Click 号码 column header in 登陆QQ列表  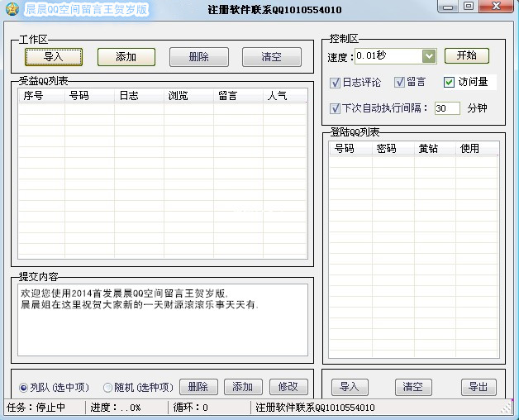click(x=351, y=148)
